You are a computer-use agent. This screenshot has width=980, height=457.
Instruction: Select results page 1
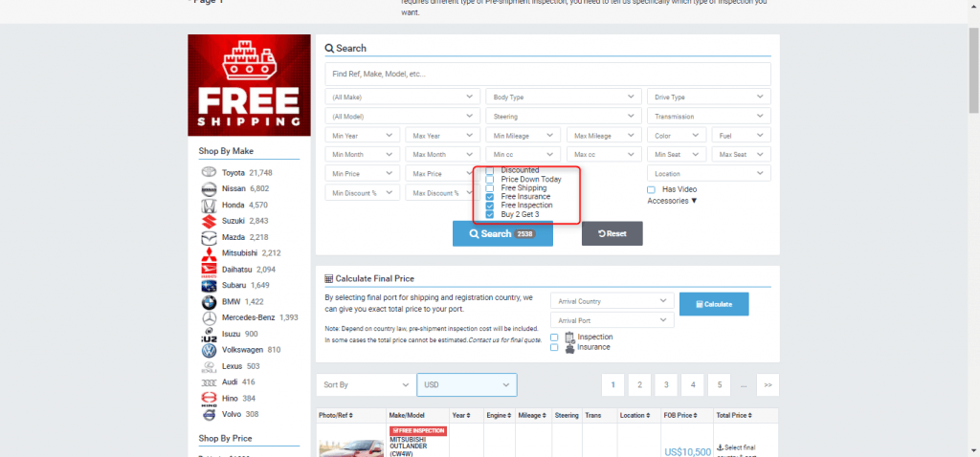[x=613, y=384]
